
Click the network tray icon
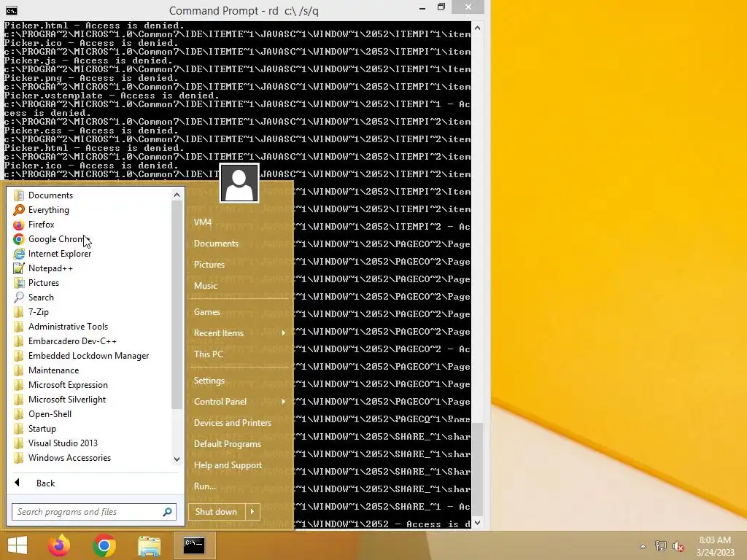pyautogui.click(x=661, y=546)
